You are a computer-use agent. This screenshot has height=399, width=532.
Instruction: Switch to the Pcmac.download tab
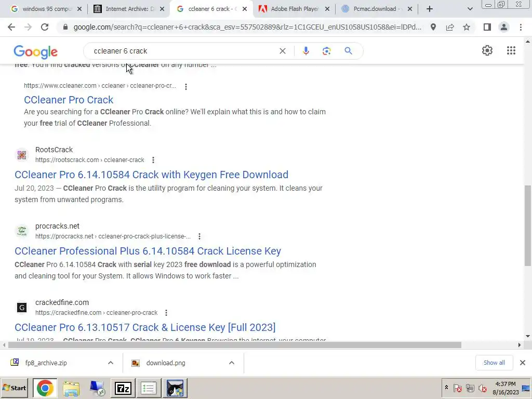pos(376,9)
